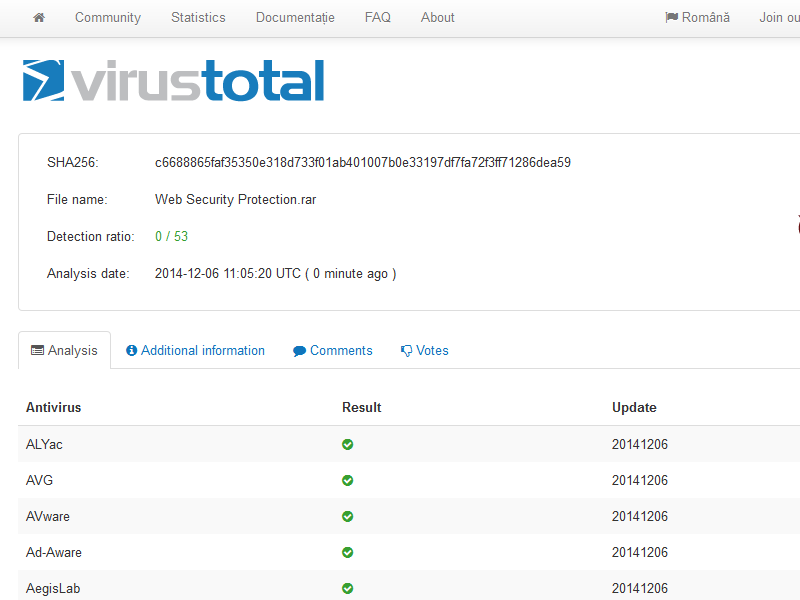The image size is (800, 600).
Task: Switch to the Additional information tab
Action: click(x=195, y=351)
